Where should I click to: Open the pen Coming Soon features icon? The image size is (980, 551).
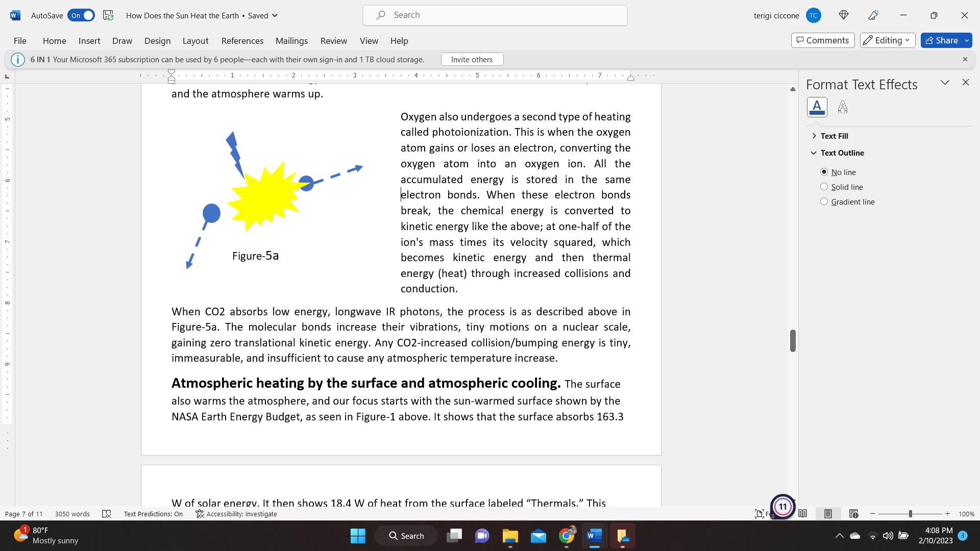(x=873, y=15)
